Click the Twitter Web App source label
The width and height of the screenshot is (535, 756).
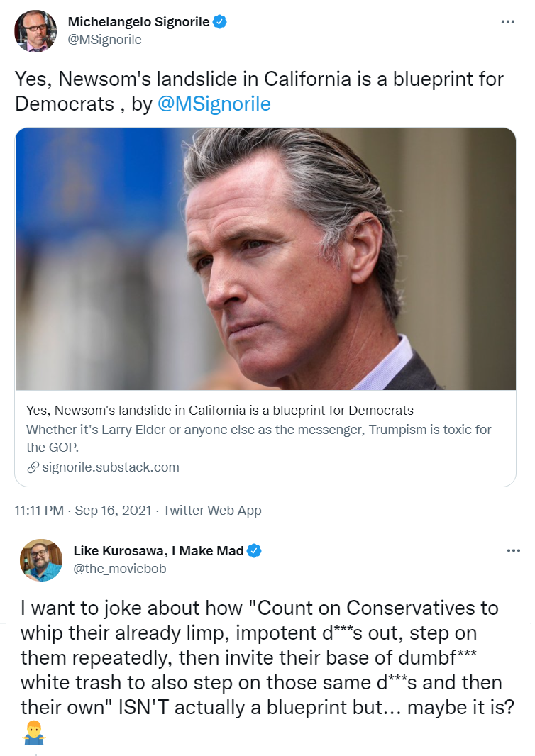pos(212,510)
